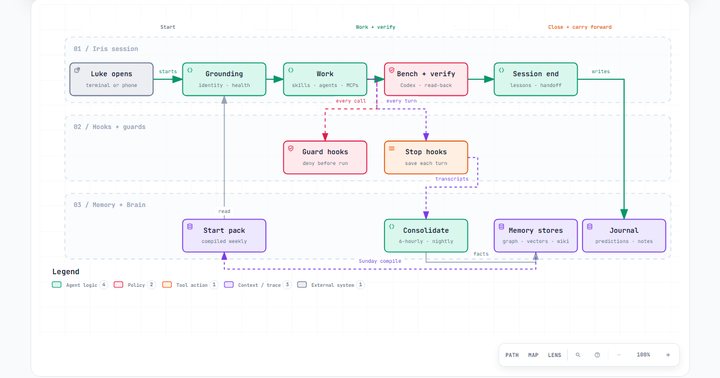
Task: Click the braces icon on the Work node
Action: click(291, 70)
